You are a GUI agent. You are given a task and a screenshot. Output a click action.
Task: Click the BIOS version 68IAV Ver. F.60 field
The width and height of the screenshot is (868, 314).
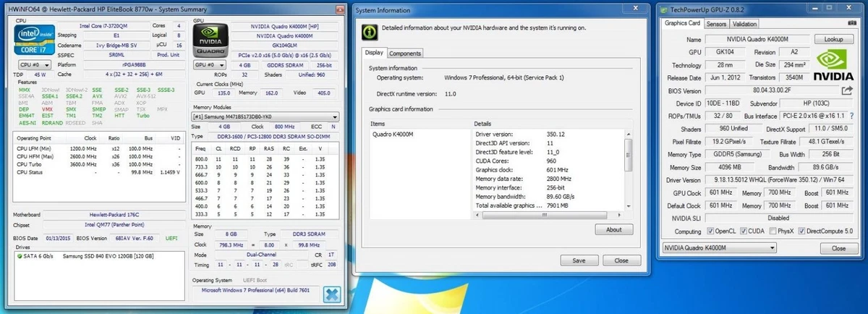coord(135,238)
